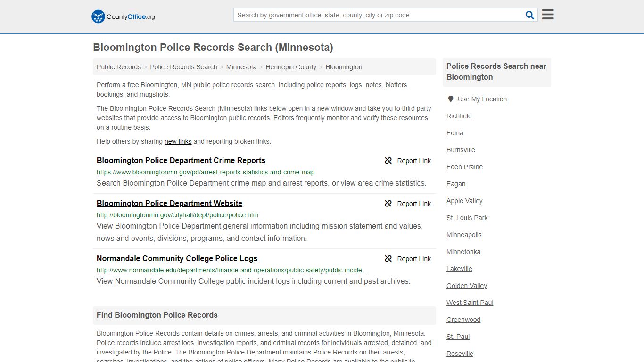Click broken-link icon for Normandale Police Logs
Image resolution: width=644 pixels, height=362 pixels.
(388, 259)
